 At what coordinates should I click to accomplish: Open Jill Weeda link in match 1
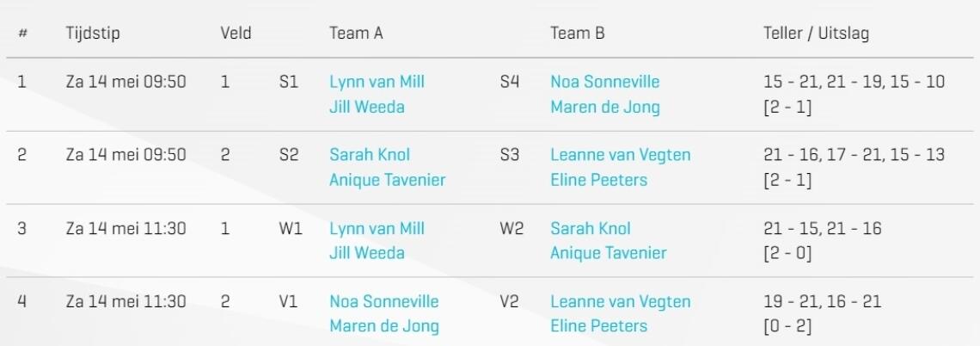click(367, 107)
